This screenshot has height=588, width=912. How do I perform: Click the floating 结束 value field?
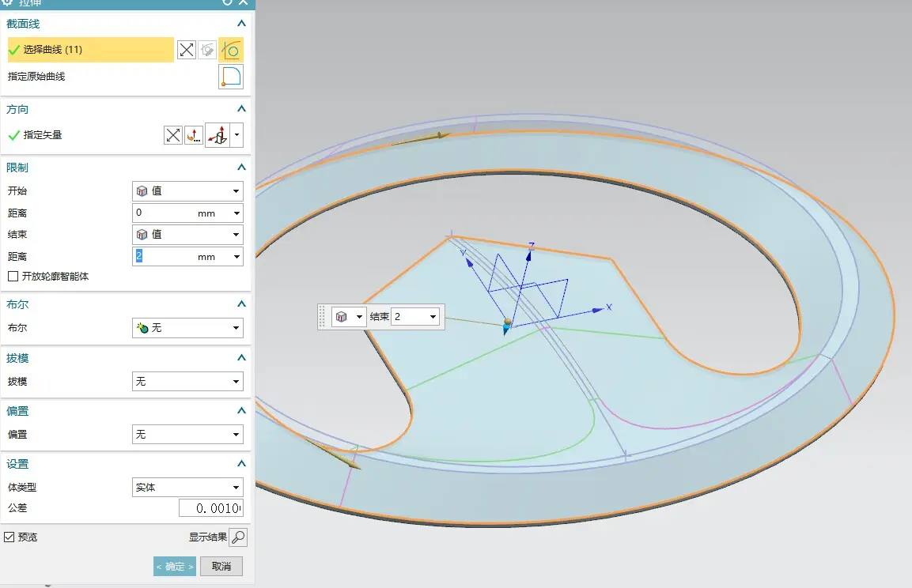410,317
